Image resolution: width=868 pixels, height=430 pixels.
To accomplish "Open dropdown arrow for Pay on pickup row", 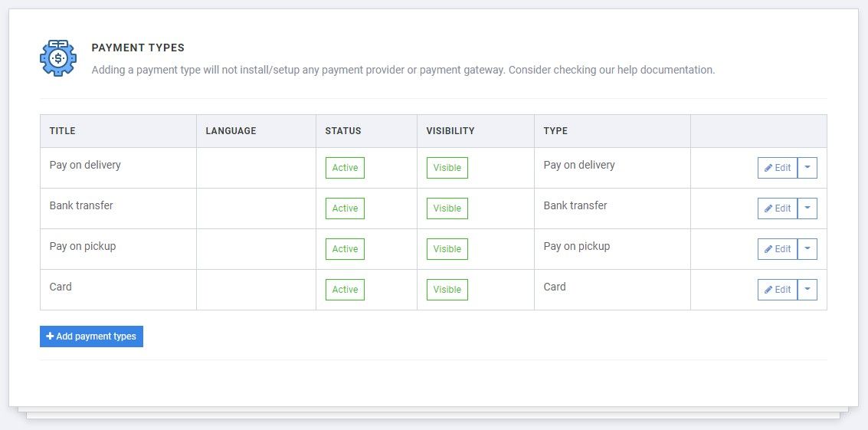I will coord(807,249).
